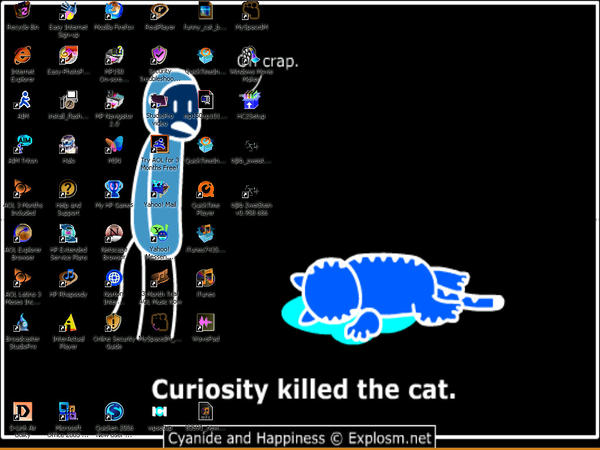Open AOL 3 Months Included shortcut
This screenshot has height=450, width=600.
[x=23, y=189]
